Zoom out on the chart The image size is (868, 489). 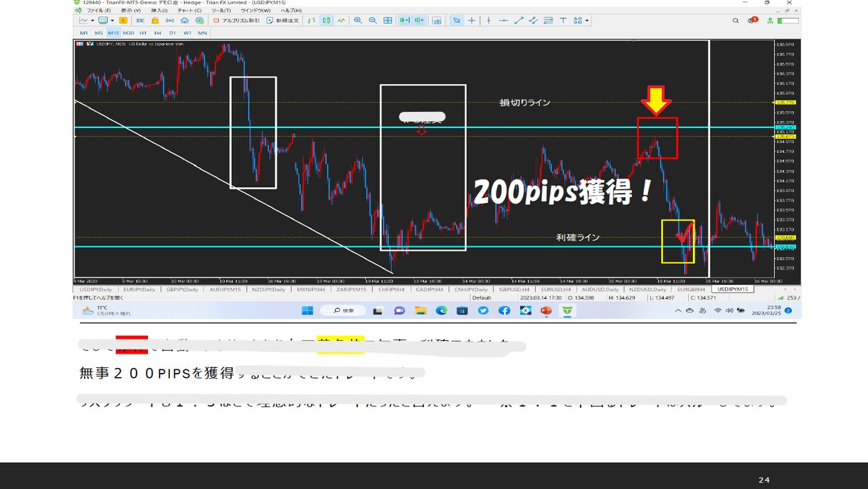(373, 21)
